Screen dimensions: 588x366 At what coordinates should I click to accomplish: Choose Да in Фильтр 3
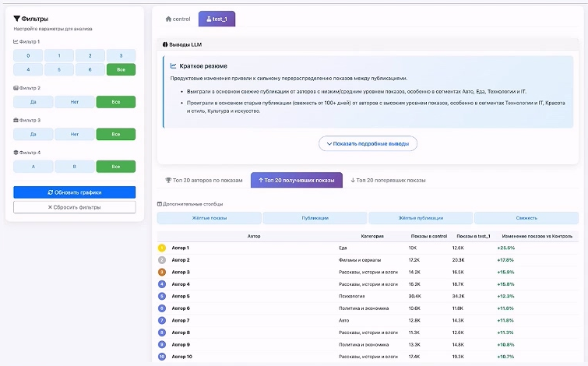point(33,134)
